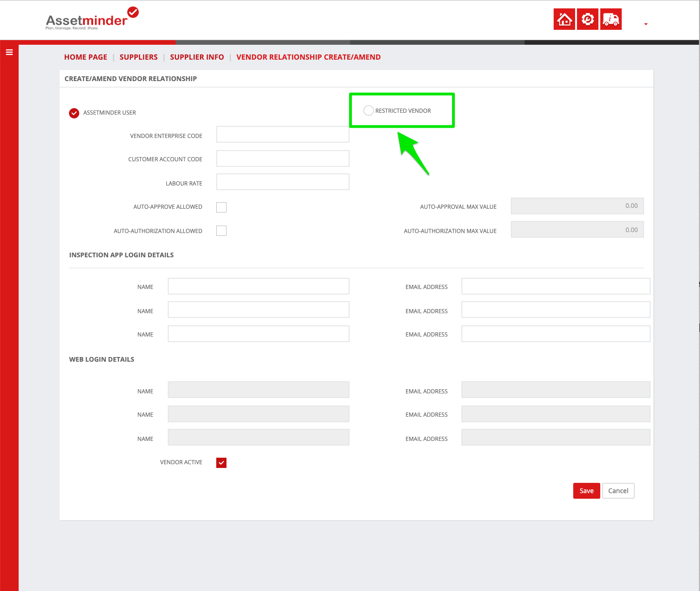Click third Web Login Email Address field

tap(556, 437)
